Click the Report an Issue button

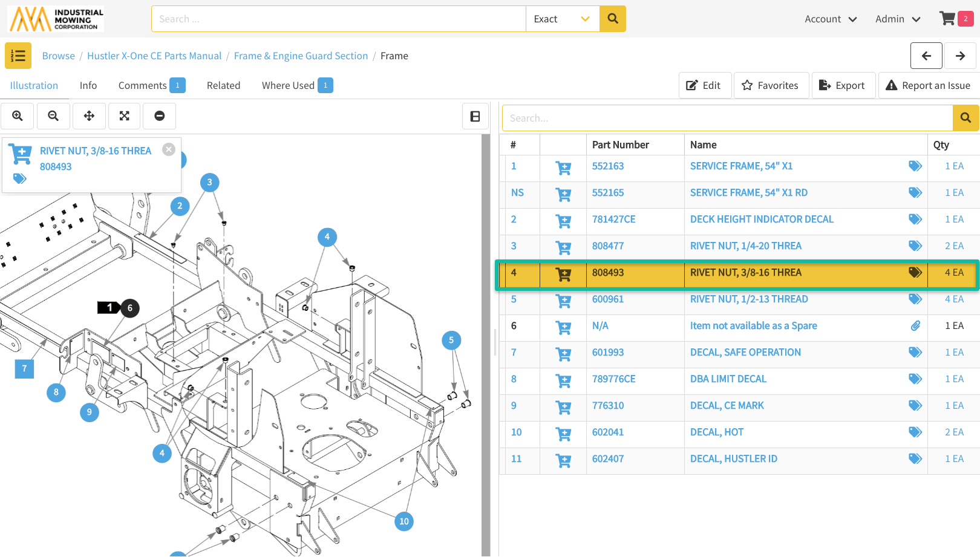[x=928, y=85]
